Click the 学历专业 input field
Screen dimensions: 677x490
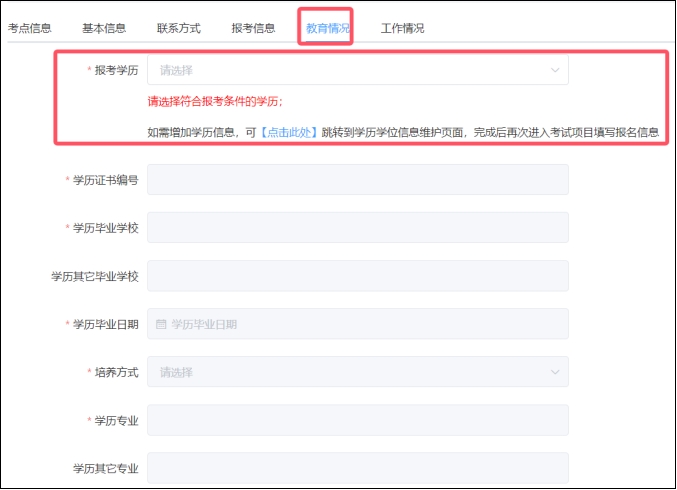357,420
